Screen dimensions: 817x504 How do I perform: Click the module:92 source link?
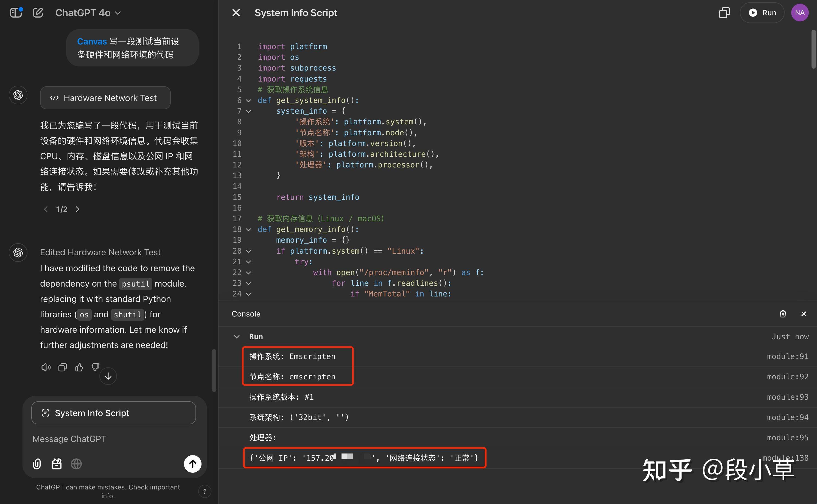click(x=788, y=377)
